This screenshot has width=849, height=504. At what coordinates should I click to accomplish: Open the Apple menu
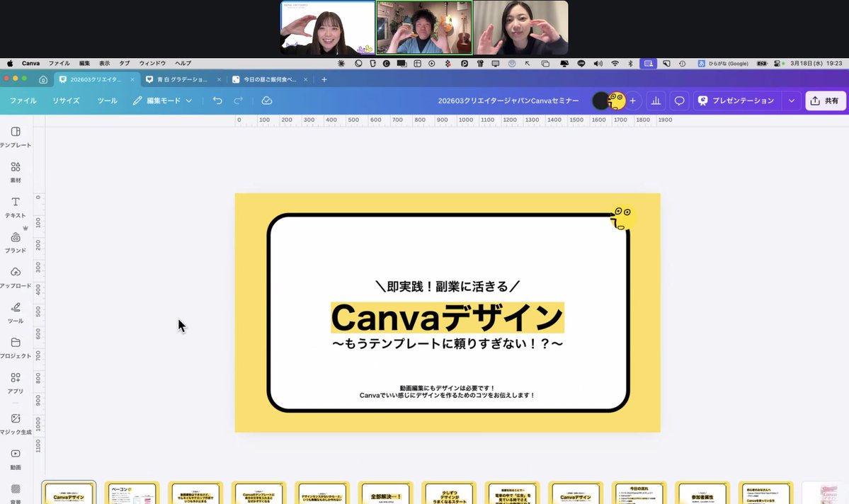coord(10,63)
